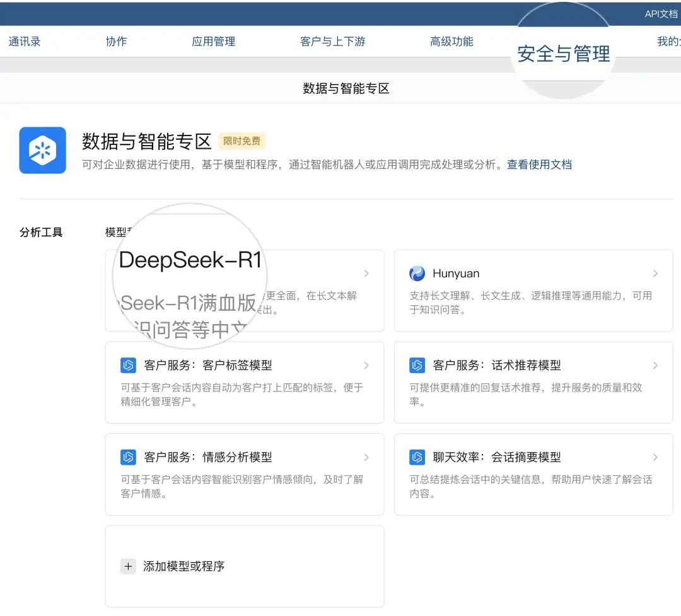
Task: Click the 客户标签模型 card icon
Action: pyautogui.click(x=128, y=365)
